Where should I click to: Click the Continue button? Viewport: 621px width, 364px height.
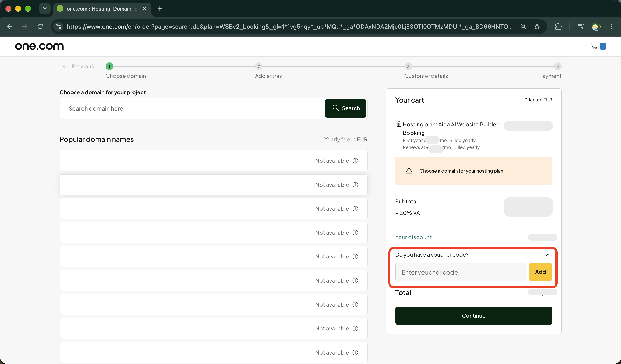[473, 315]
